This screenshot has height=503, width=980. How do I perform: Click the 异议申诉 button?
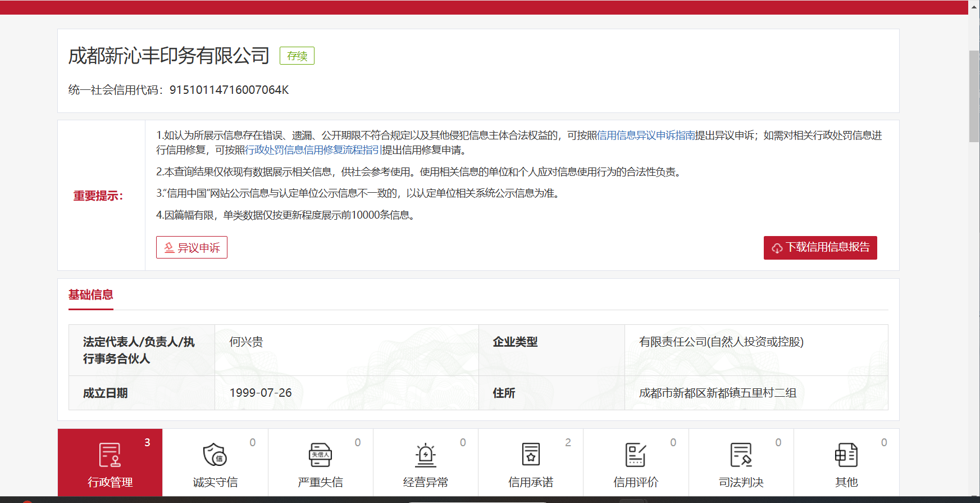[x=192, y=247]
